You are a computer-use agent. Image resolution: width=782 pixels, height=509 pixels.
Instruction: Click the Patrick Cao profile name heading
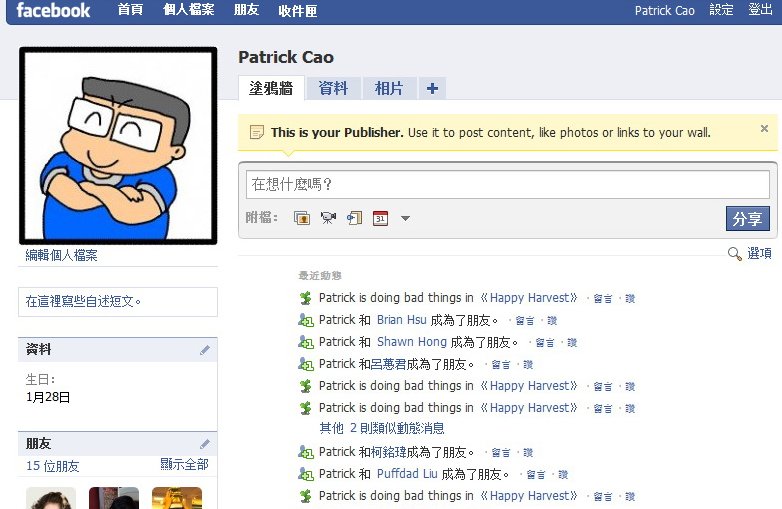(286, 57)
